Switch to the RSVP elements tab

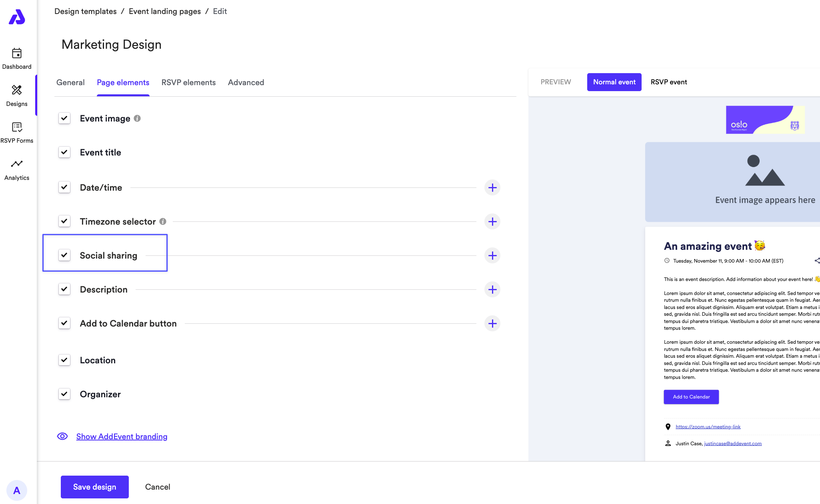188,82
